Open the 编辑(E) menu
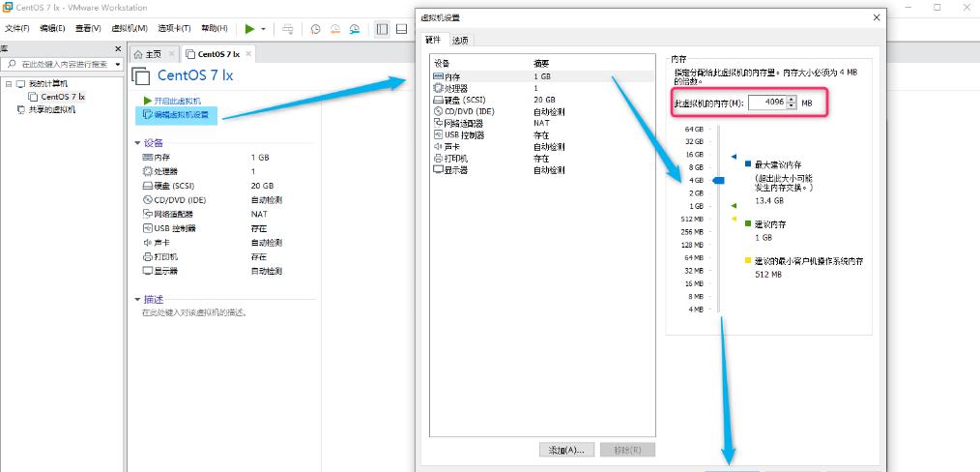 click(52, 29)
